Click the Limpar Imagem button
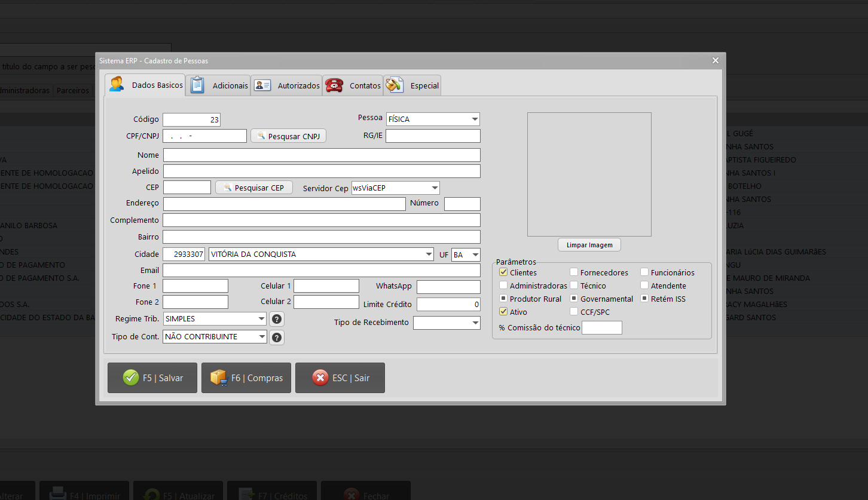Screen dimensions: 868x500 pos(589,245)
